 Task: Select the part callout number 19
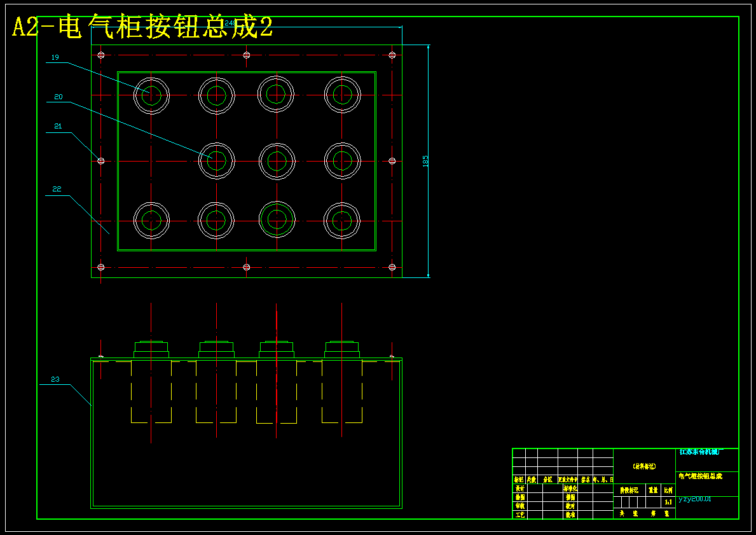click(x=55, y=57)
